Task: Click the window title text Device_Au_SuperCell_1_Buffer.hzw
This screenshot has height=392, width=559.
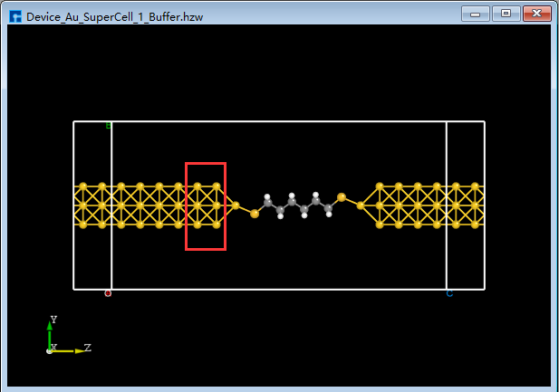Action: [x=115, y=17]
